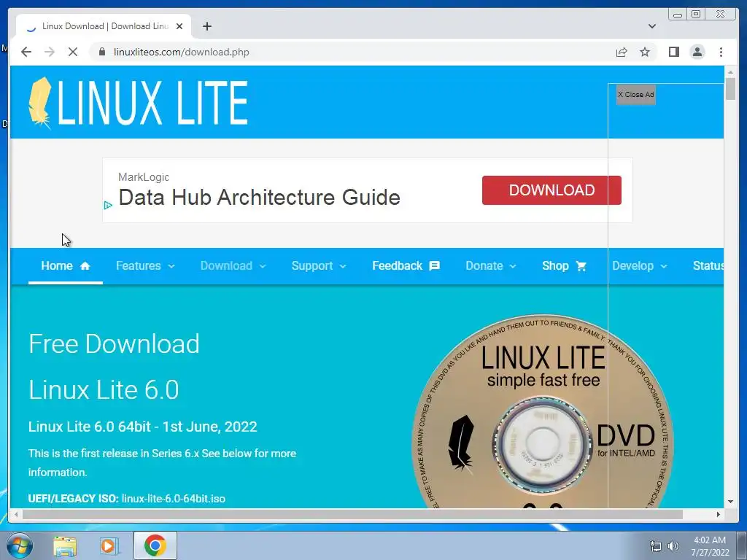Click the horizontal scrollbar right arrow

click(x=719, y=514)
